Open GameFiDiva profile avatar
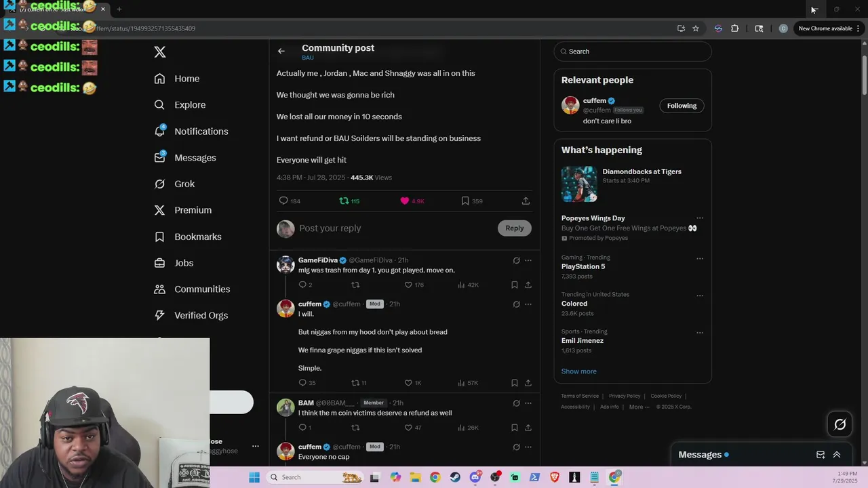 tap(285, 264)
